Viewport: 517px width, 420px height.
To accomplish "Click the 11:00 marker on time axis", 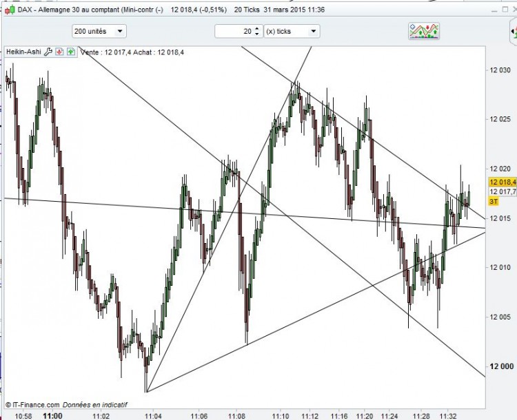I will [53, 416].
